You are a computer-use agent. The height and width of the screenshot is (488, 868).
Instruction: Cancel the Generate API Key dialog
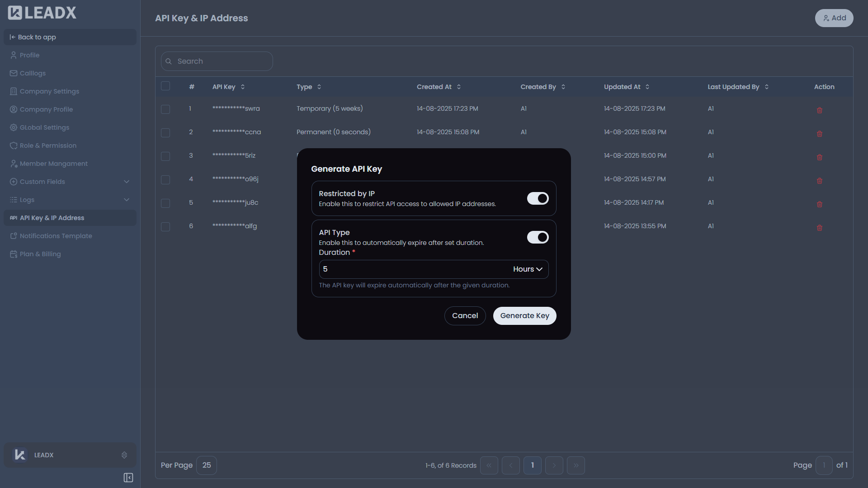pyautogui.click(x=465, y=315)
